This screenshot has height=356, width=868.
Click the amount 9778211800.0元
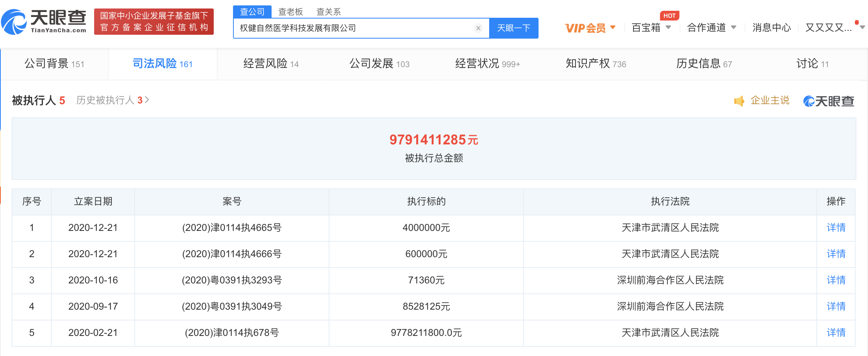click(x=426, y=333)
